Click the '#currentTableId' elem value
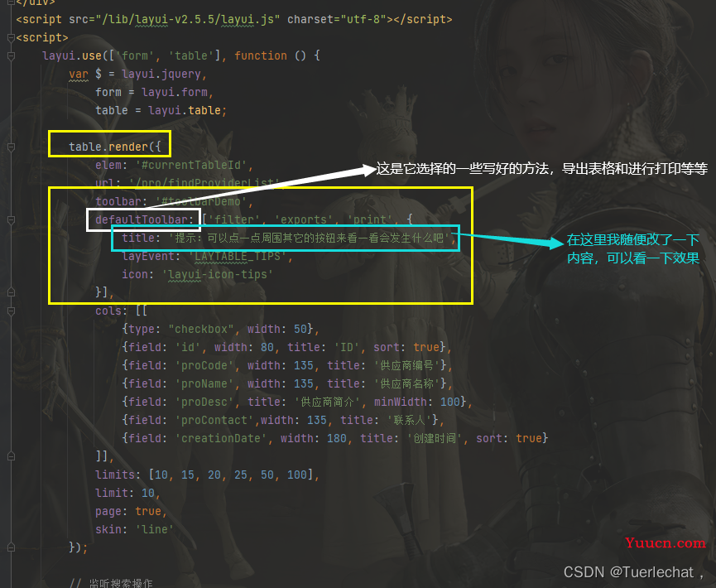 191,165
